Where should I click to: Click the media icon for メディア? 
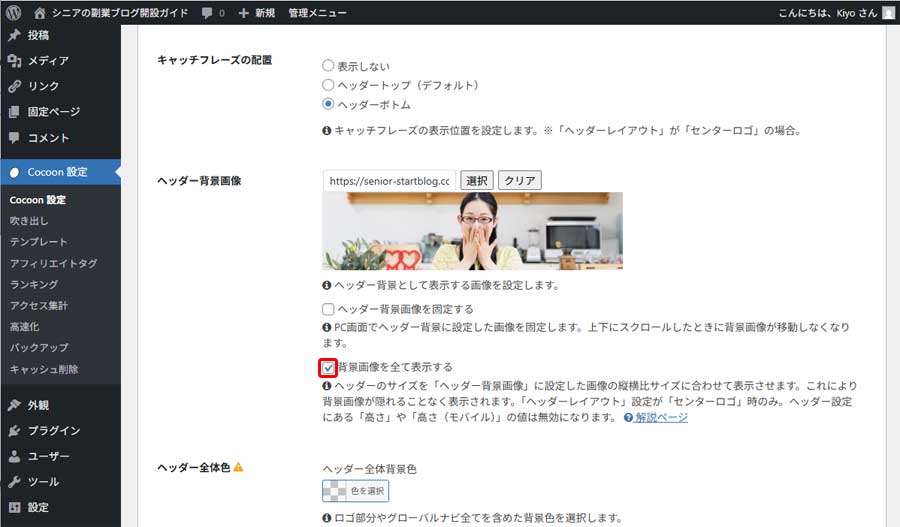point(14,60)
